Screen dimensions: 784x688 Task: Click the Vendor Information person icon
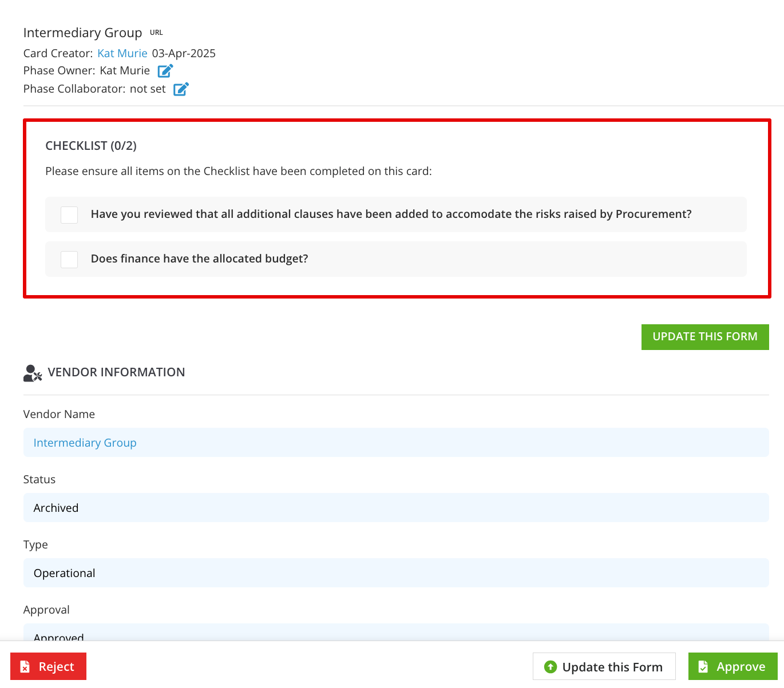[32, 372]
